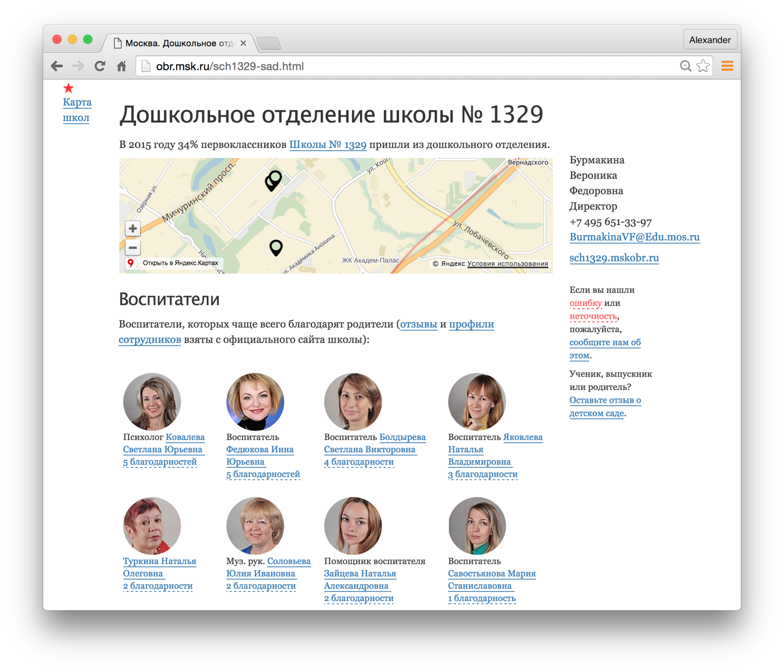784x672 pixels.
Task: Expand the Alexander profile menu
Action: click(x=710, y=40)
